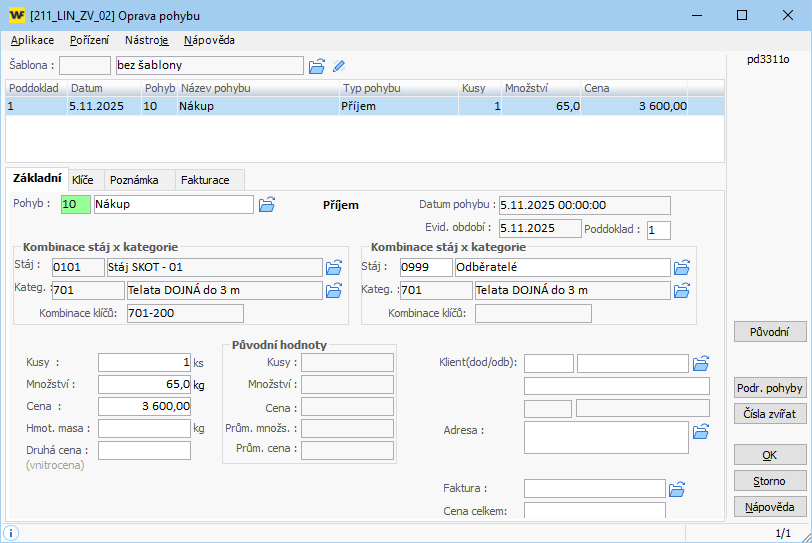Open the Pořízení menu

click(90, 41)
